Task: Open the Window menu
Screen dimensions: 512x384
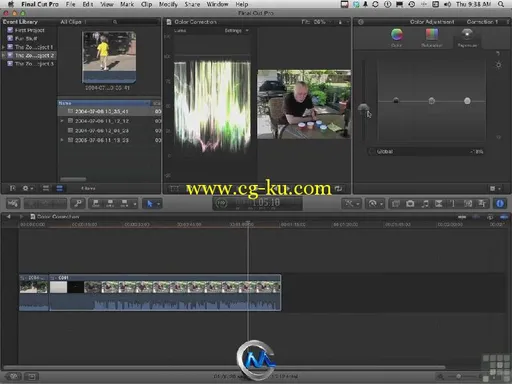Action: [x=217, y=4]
